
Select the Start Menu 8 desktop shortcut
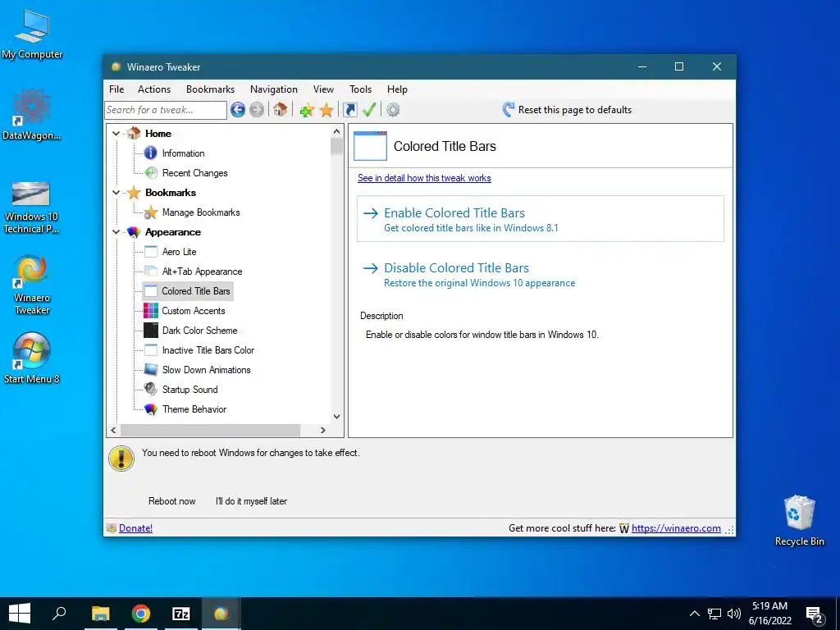point(32,358)
